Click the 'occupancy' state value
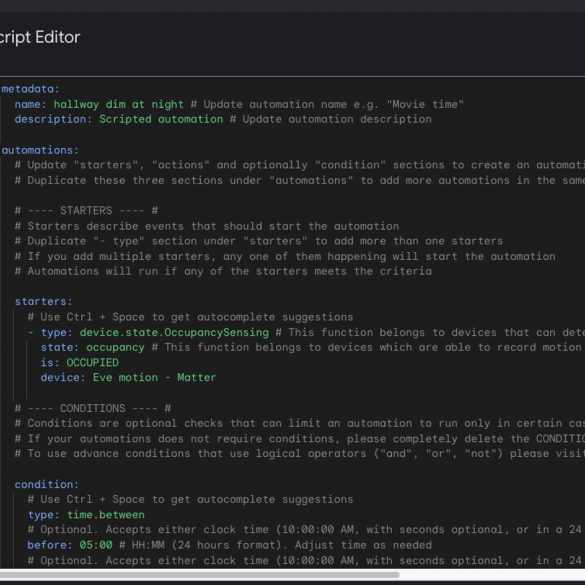 click(115, 347)
